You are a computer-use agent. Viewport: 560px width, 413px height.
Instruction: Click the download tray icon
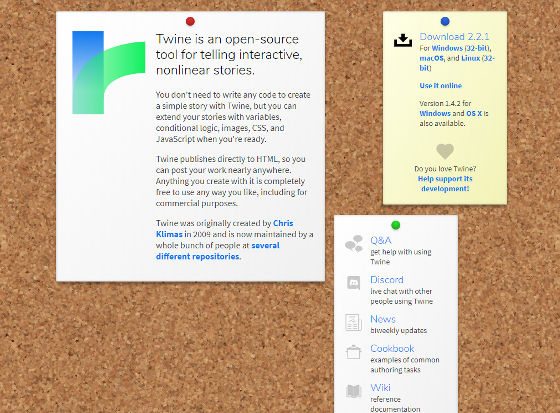pyautogui.click(x=403, y=40)
